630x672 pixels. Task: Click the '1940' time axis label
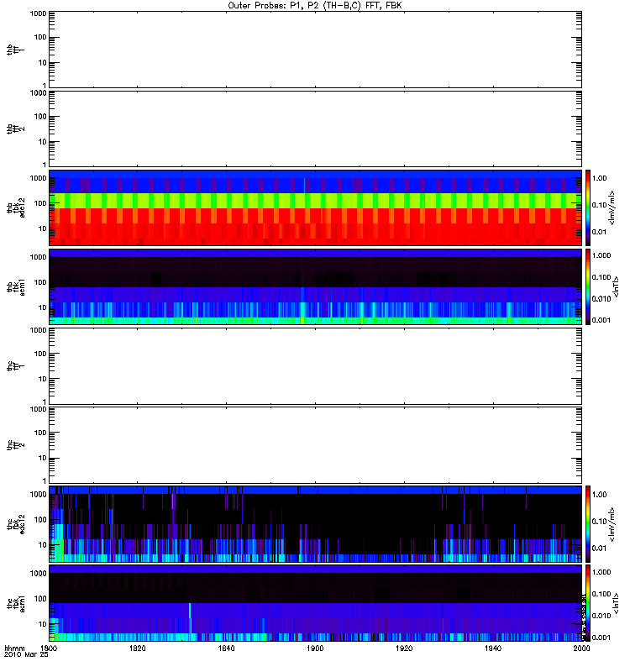coord(493,648)
